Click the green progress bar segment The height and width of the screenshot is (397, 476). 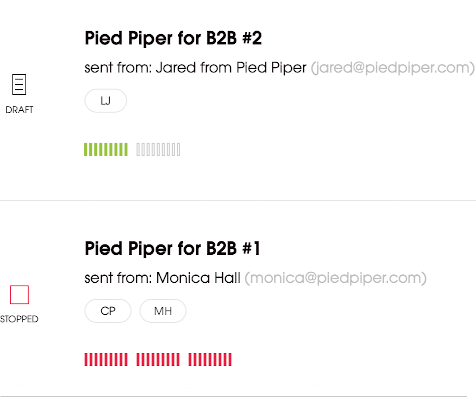(x=106, y=149)
